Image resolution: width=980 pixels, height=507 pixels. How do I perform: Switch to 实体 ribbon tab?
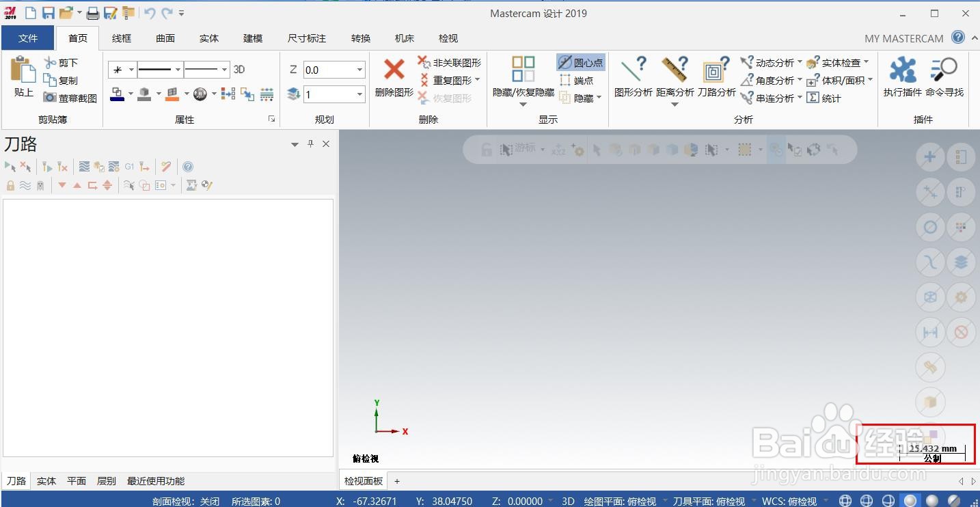click(209, 38)
